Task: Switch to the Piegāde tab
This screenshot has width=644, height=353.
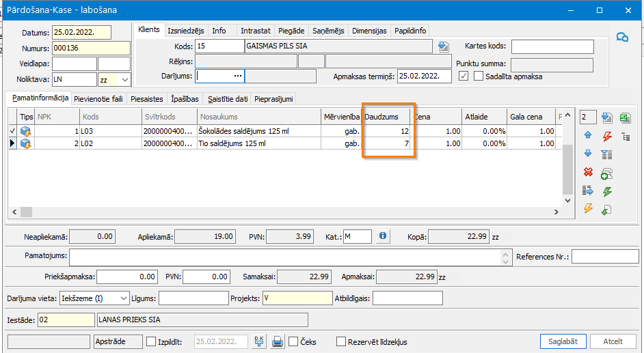Action: coord(291,31)
